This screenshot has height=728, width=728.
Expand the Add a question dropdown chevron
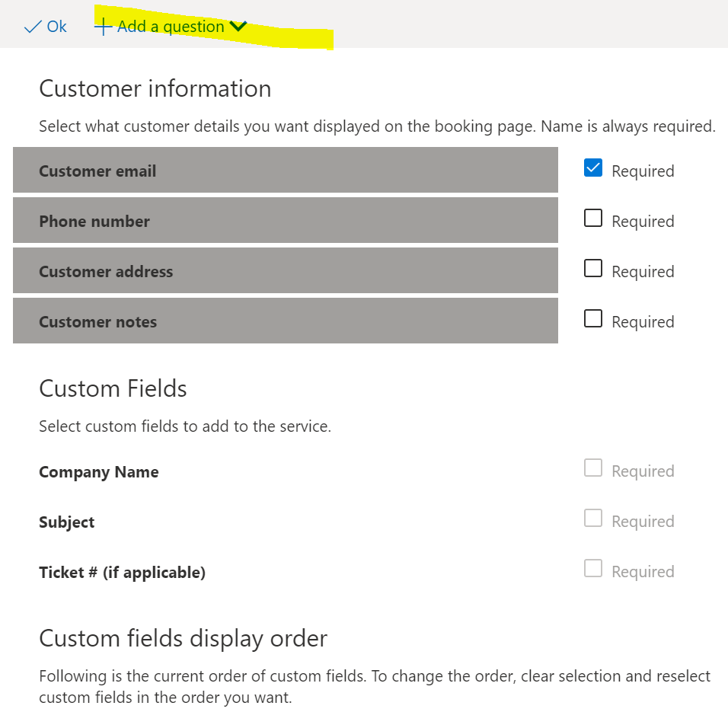pos(238,27)
